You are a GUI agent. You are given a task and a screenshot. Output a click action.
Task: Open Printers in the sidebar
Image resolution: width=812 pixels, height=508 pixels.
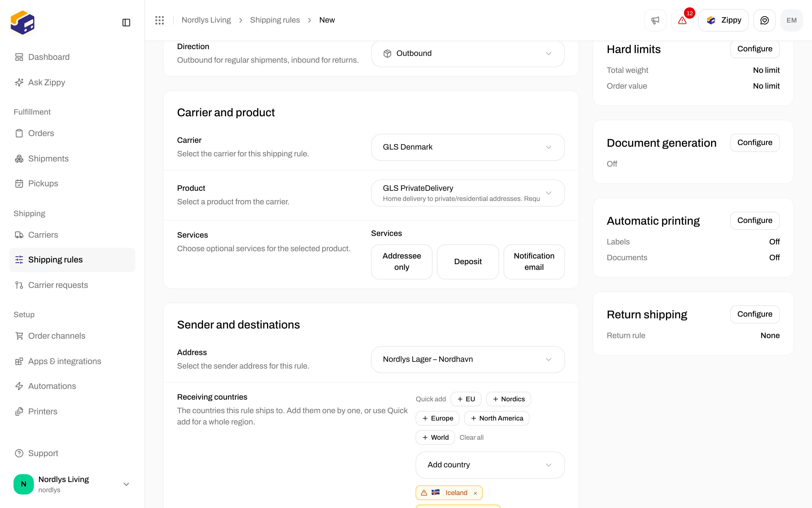[x=72, y=411]
